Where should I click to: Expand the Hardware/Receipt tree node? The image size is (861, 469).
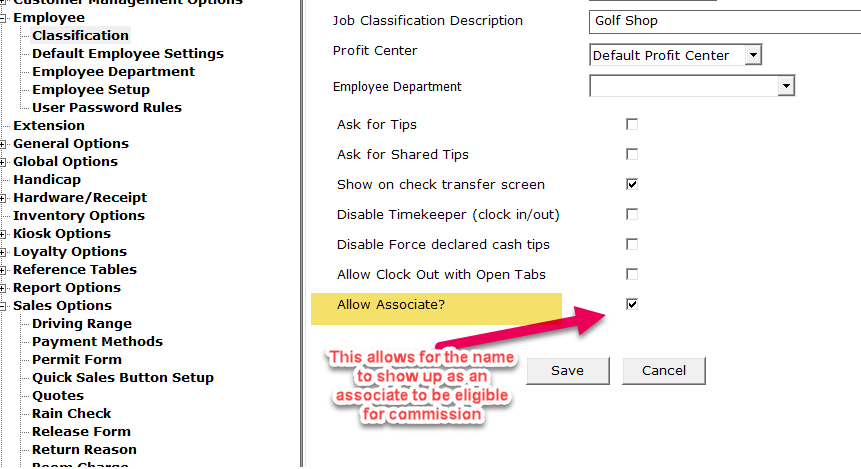pos(5,198)
